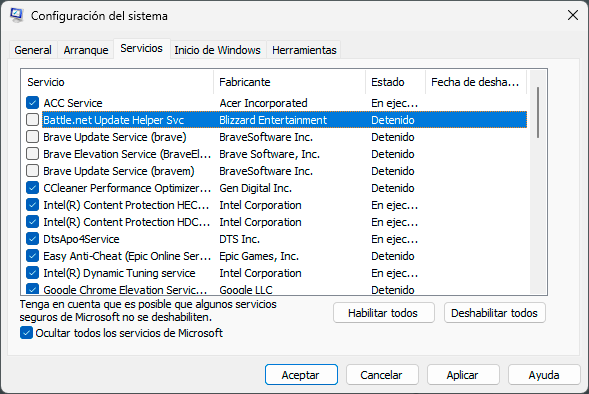The image size is (589, 394).
Task: Click the Epic Games, Inc. cell
Action: 259,256
